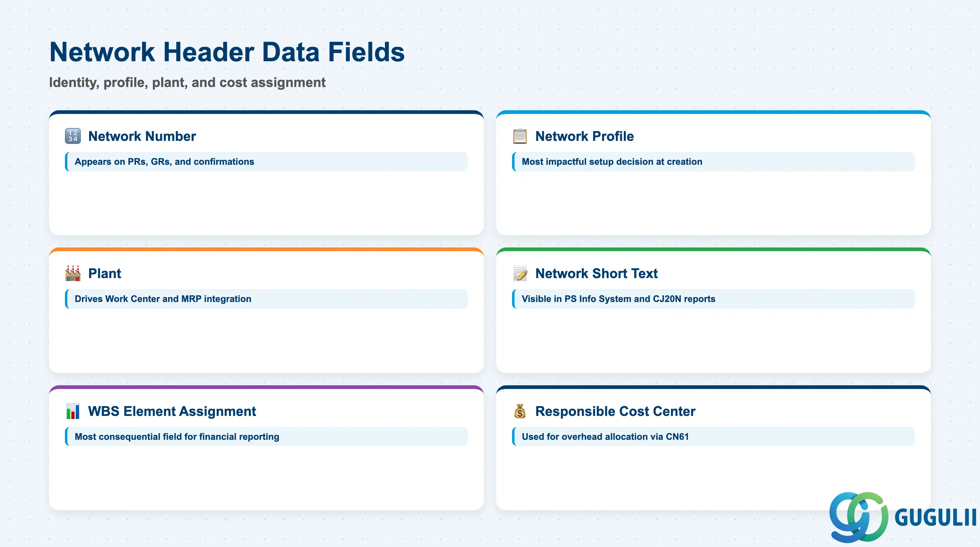This screenshot has height=547, width=980.
Task: Click 'Most impactful setup decision at creation' note
Action: 713,162
